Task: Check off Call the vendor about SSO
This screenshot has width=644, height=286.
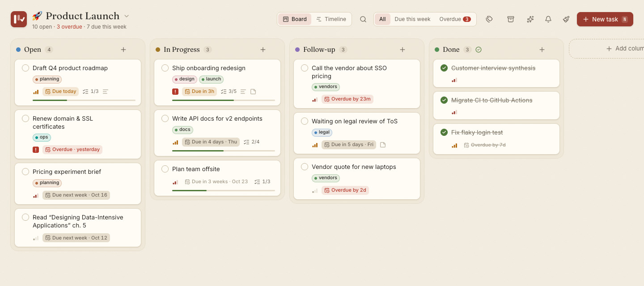Action: (x=305, y=68)
